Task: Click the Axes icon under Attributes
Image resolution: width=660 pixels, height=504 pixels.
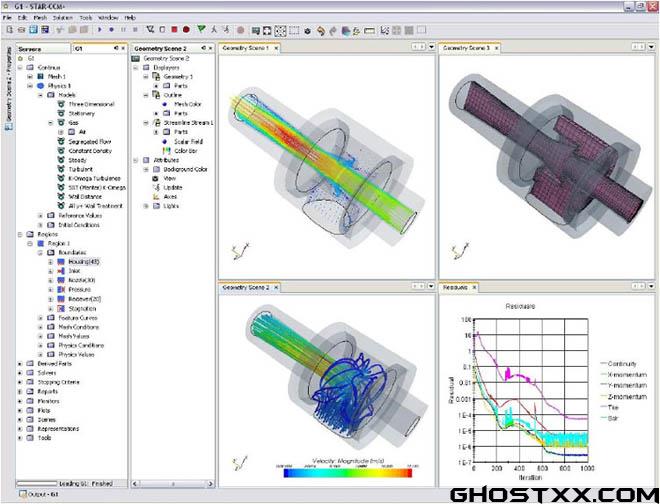Action: point(156,197)
